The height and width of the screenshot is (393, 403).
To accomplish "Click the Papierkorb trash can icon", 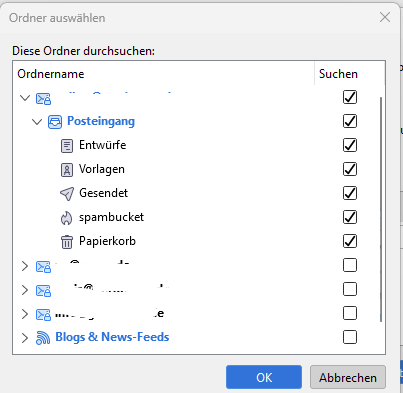I will tap(67, 242).
